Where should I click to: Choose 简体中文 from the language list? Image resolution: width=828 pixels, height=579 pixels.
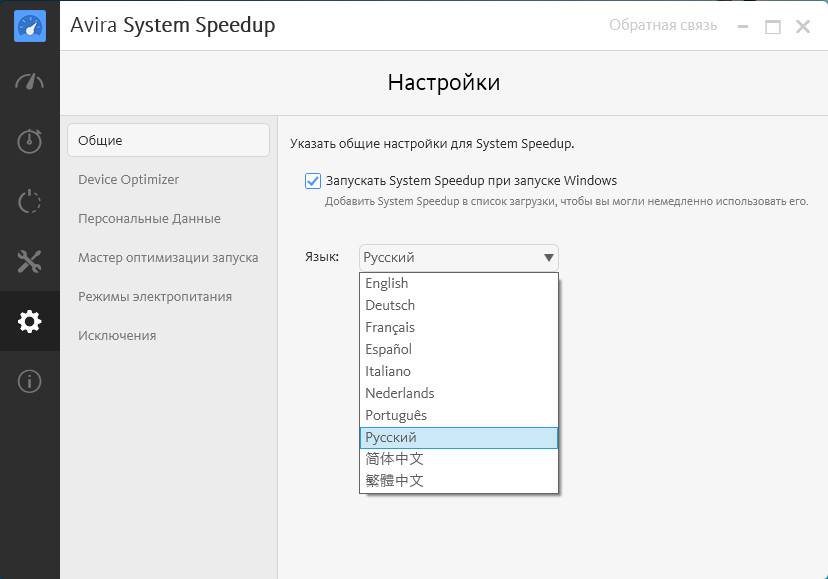click(458, 459)
